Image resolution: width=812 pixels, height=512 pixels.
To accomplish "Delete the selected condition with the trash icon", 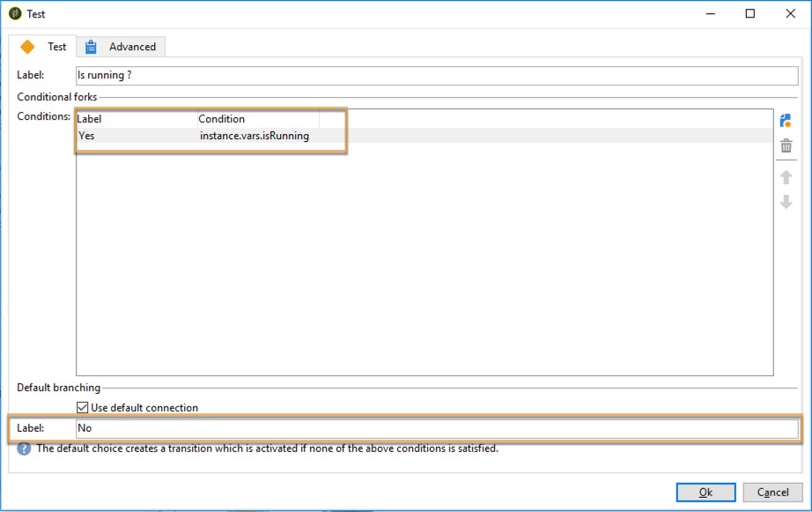I will point(786,145).
